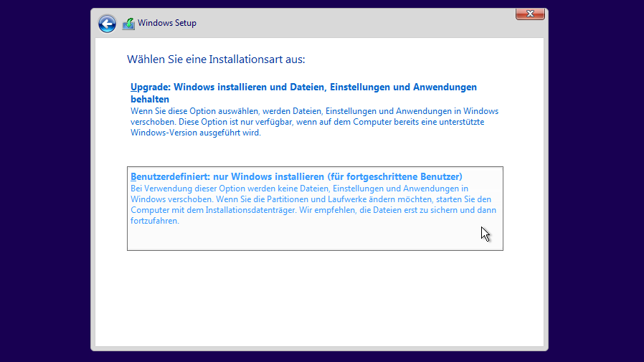The height and width of the screenshot is (362, 644).
Task: Click '(für fortgeschrittene Benutzer)' in custom option title
Action: pos(394,176)
